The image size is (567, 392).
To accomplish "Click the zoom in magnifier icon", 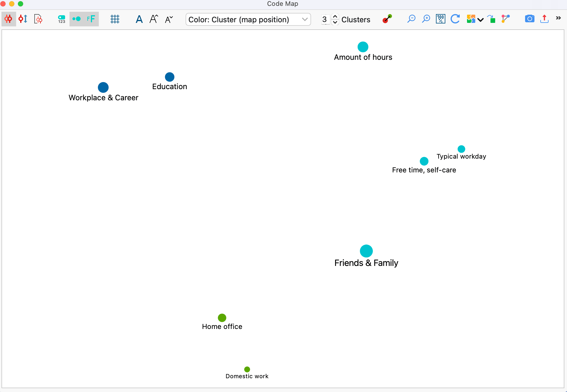I will [x=426, y=19].
